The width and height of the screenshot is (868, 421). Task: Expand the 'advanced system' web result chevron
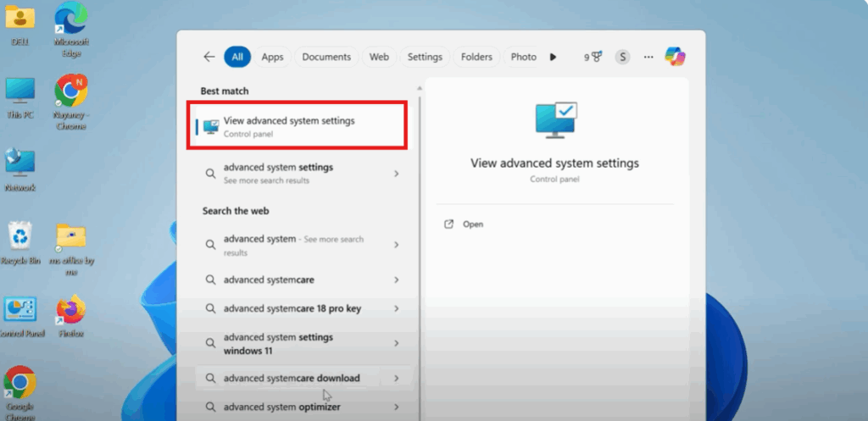(397, 245)
